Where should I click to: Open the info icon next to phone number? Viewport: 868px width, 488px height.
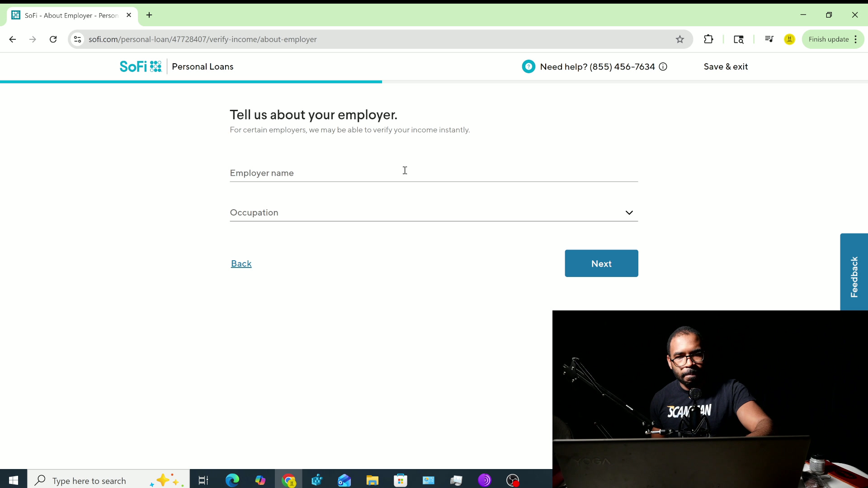click(663, 67)
